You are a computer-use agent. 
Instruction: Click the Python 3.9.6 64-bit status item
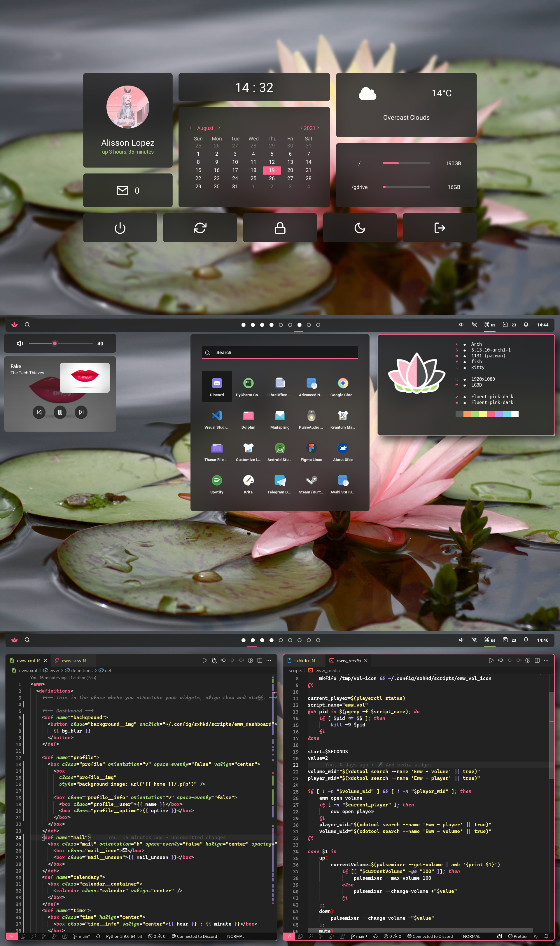124,936
